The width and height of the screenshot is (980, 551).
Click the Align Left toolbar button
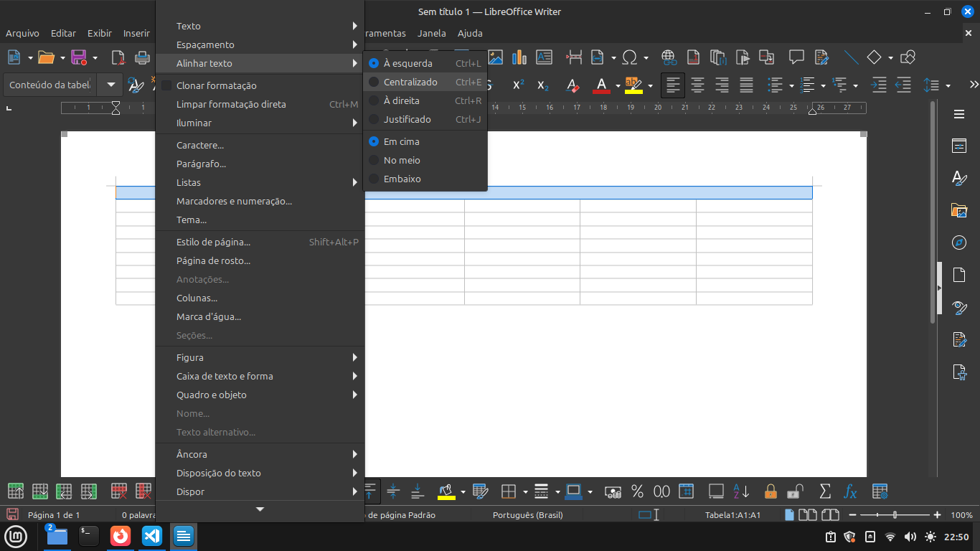673,85
